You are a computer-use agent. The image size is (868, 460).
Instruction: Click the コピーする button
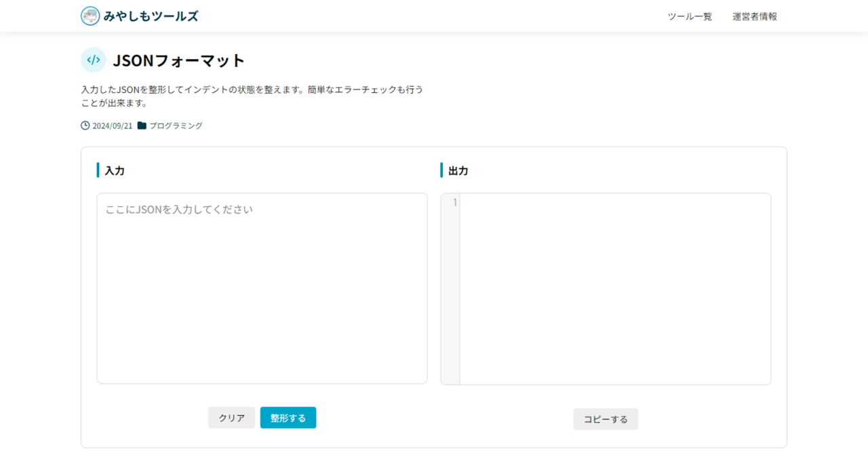tap(606, 419)
